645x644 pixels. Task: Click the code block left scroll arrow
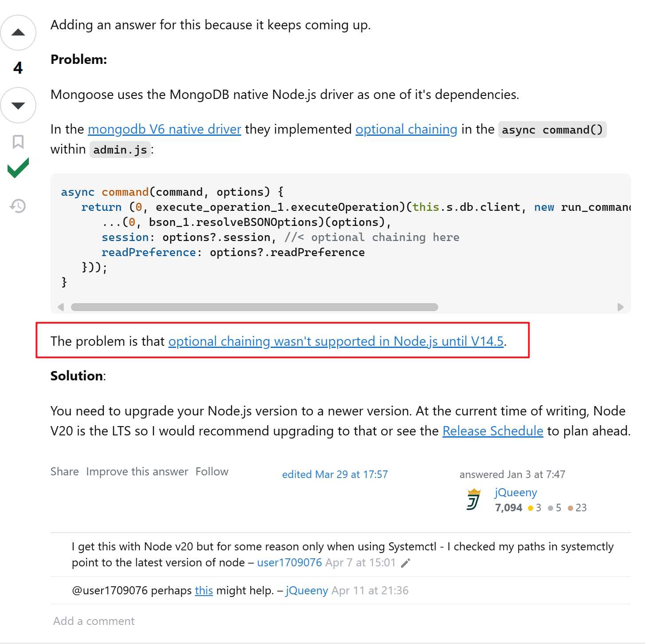point(61,307)
